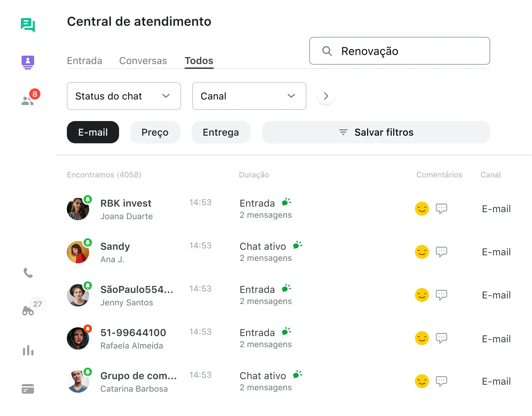The height and width of the screenshot is (416, 532).
Task: Click the smiley rating for Sandy
Action: tap(422, 252)
